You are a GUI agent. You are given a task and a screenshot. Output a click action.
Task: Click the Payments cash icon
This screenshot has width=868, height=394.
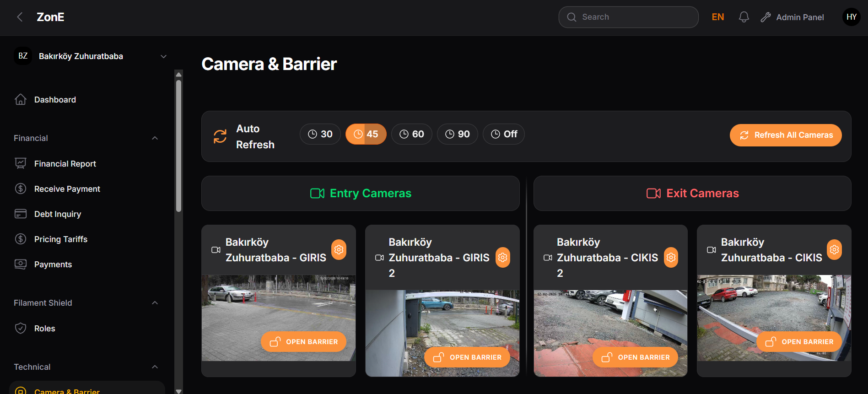21,264
